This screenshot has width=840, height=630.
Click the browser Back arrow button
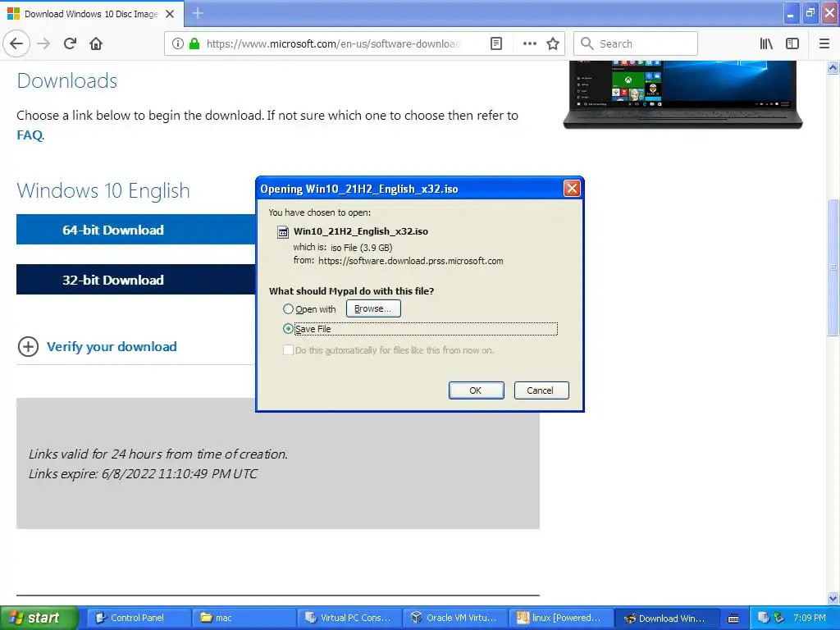click(16, 43)
